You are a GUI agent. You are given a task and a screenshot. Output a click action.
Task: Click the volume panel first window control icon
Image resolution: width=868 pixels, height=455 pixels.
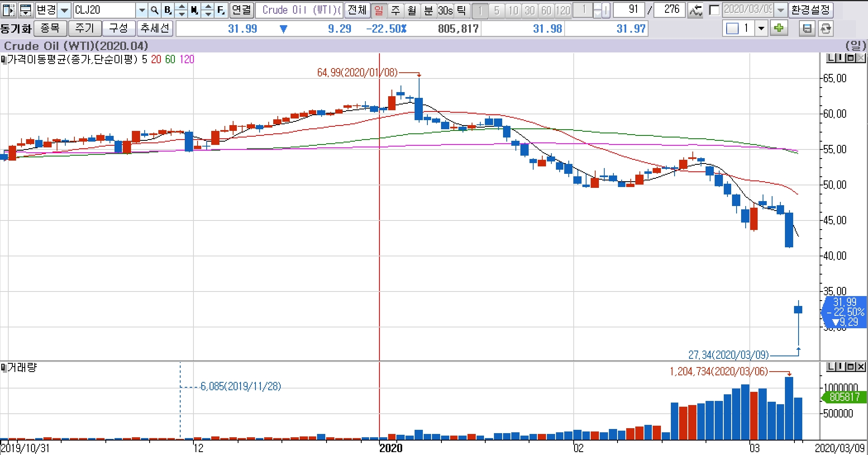click(x=830, y=366)
